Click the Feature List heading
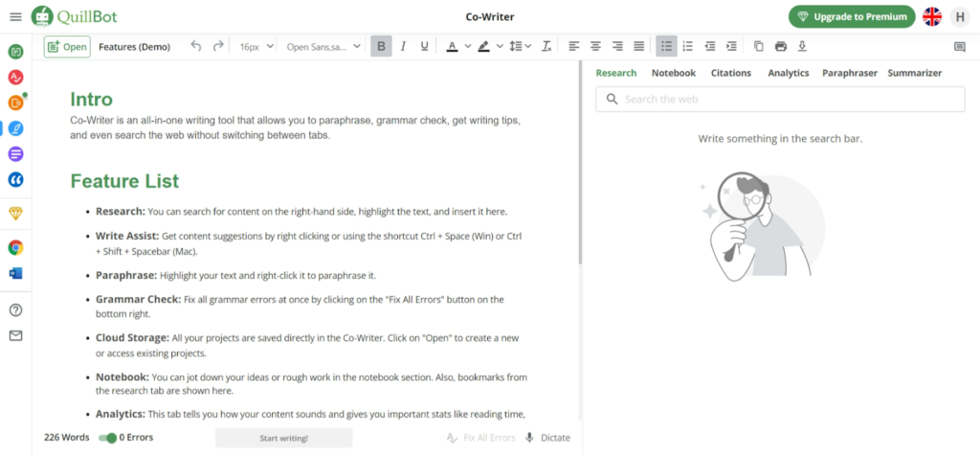 (x=124, y=181)
